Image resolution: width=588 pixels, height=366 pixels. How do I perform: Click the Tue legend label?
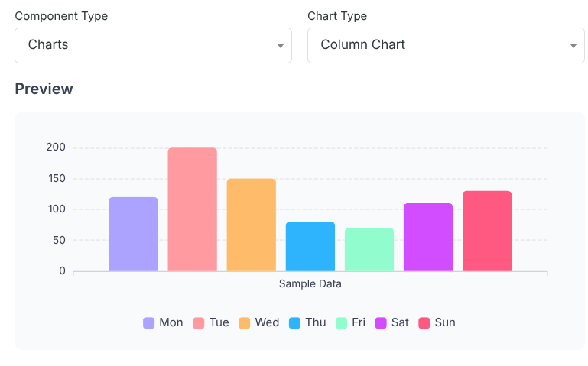[219, 322]
